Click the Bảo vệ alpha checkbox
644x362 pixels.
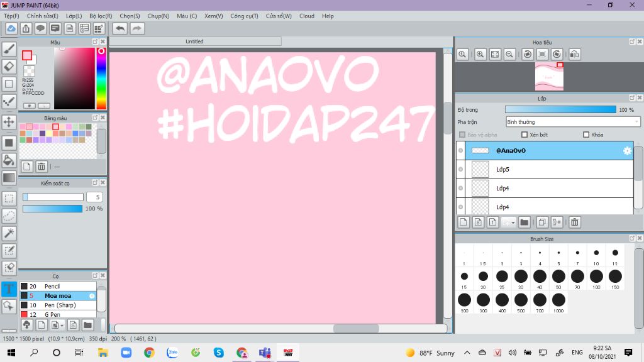462,134
